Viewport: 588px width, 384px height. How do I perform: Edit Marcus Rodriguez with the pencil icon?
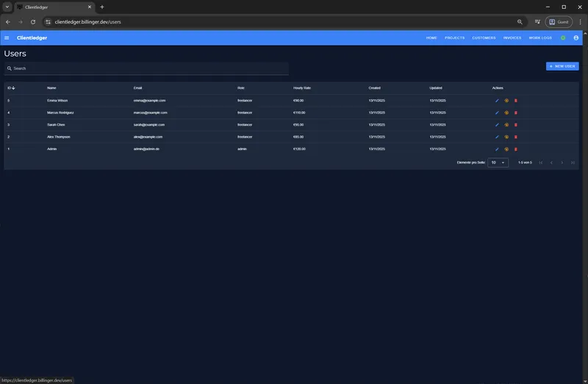click(x=497, y=113)
